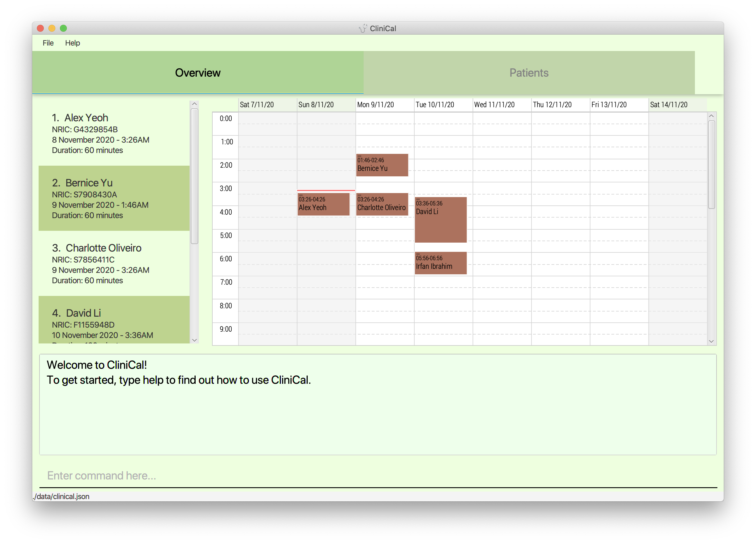Click the 2:00 time label
This screenshot has width=756, height=544.
(226, 165)
